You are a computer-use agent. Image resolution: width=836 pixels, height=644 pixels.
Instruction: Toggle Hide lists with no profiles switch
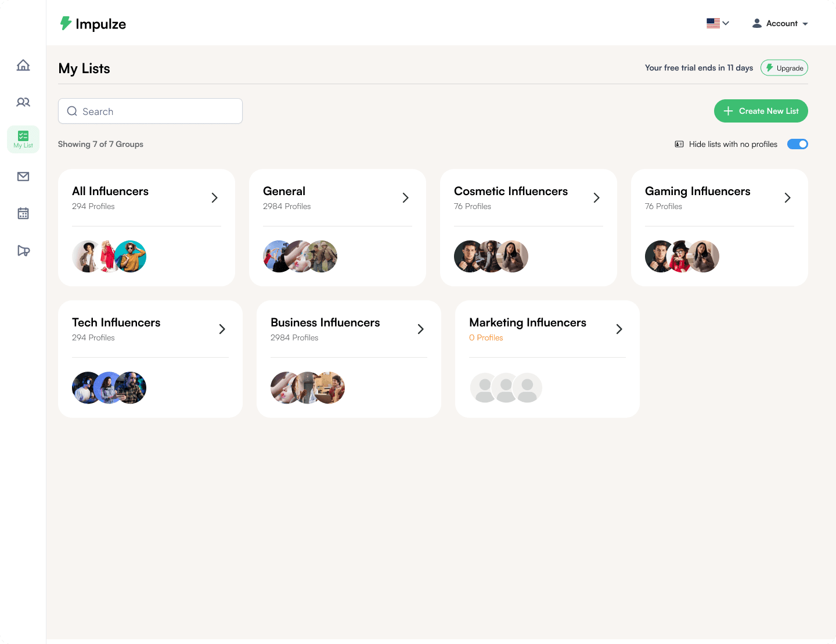tap(798, 144)
